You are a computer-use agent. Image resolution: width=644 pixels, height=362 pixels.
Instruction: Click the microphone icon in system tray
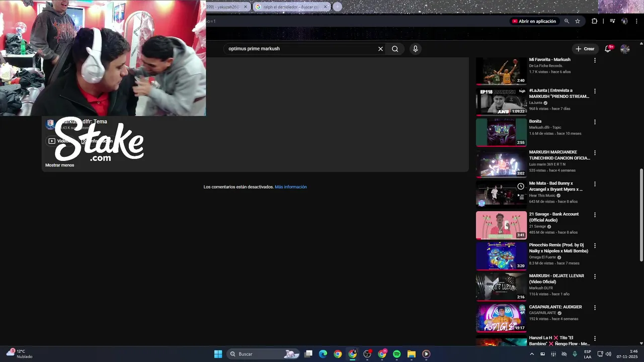click(x=575, y=354)
